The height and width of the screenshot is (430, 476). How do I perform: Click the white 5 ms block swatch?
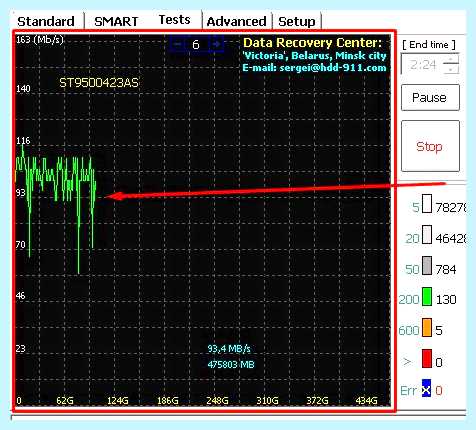click(x=427, y=204)
